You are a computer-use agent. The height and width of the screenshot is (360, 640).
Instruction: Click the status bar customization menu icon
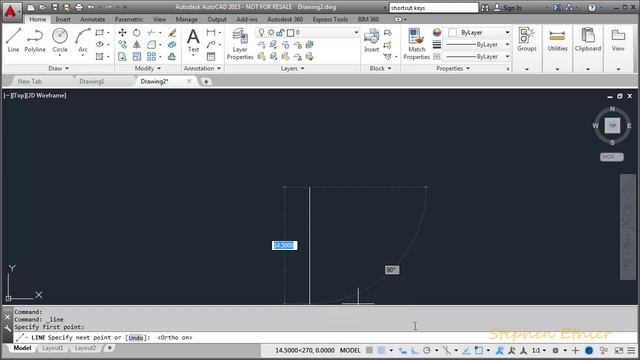(x=631, y=350)
